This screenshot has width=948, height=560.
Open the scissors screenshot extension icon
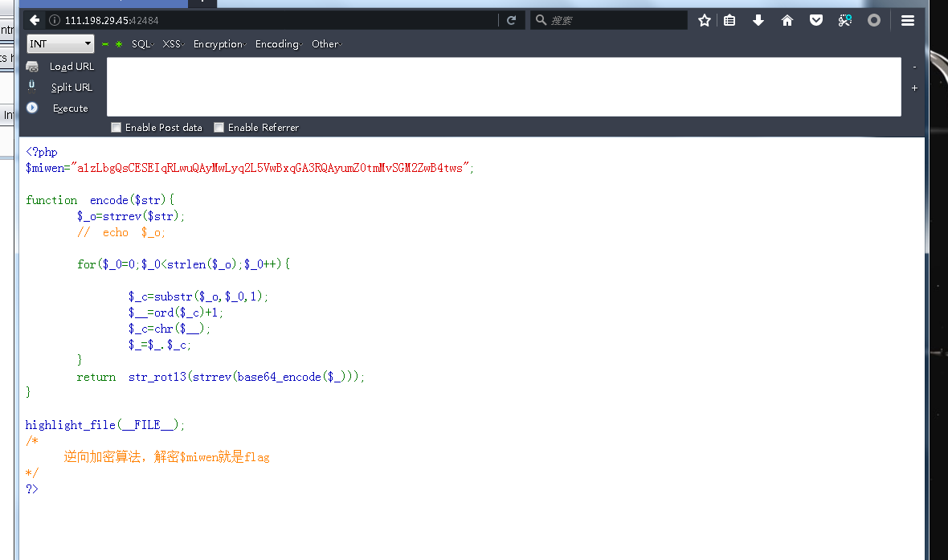tap(845, 21)
